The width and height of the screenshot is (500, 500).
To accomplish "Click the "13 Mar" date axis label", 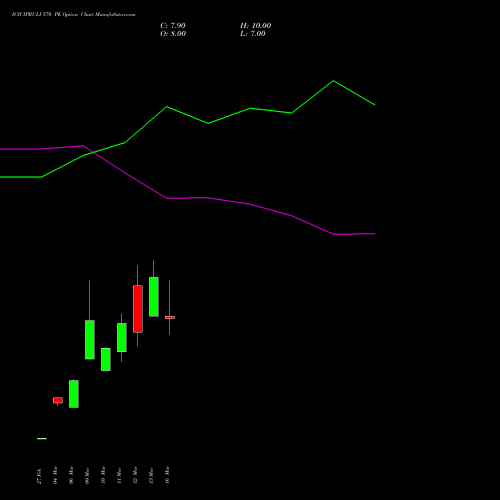I will coord(151,475).
